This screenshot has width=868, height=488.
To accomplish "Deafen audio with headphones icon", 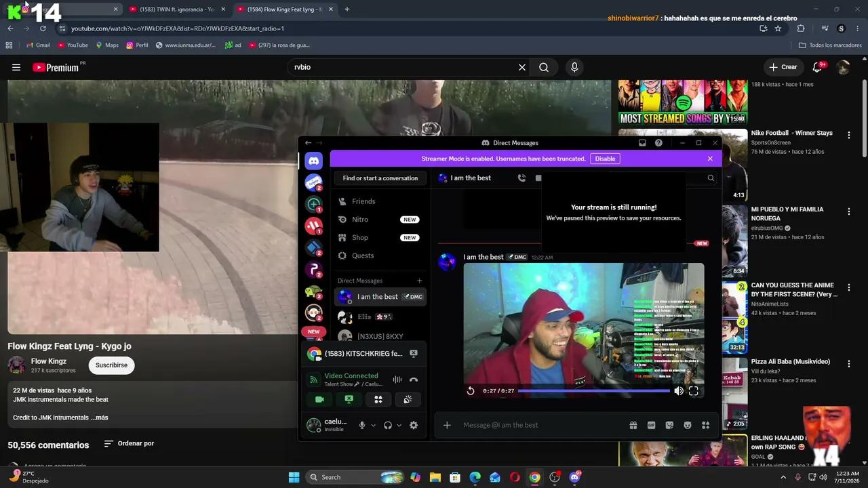I will click(x=388, y=426).
